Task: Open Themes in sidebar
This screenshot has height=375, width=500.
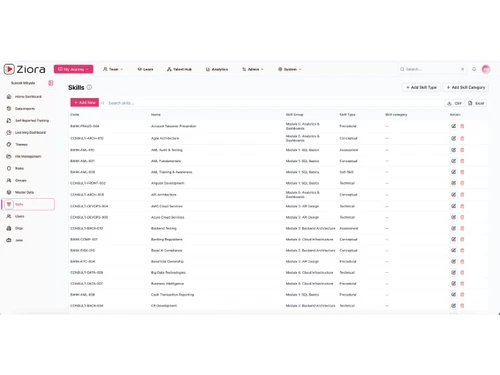Action: tap(17, 145)
